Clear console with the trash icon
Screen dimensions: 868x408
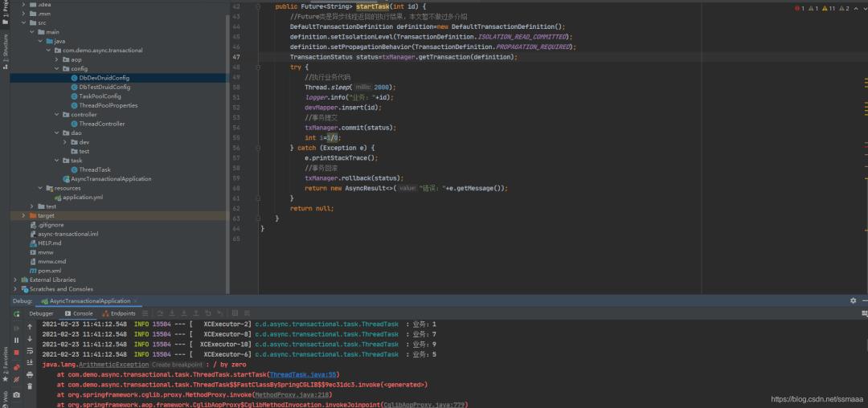[x=30, y=386]
